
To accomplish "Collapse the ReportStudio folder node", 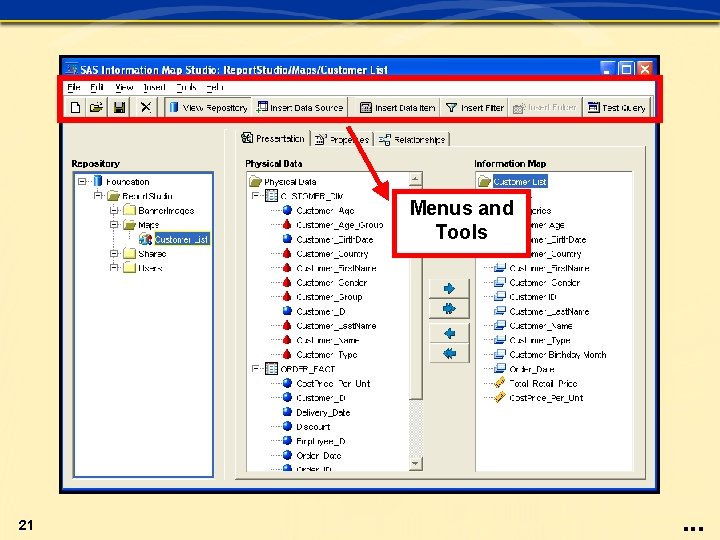I will point(97,196).
